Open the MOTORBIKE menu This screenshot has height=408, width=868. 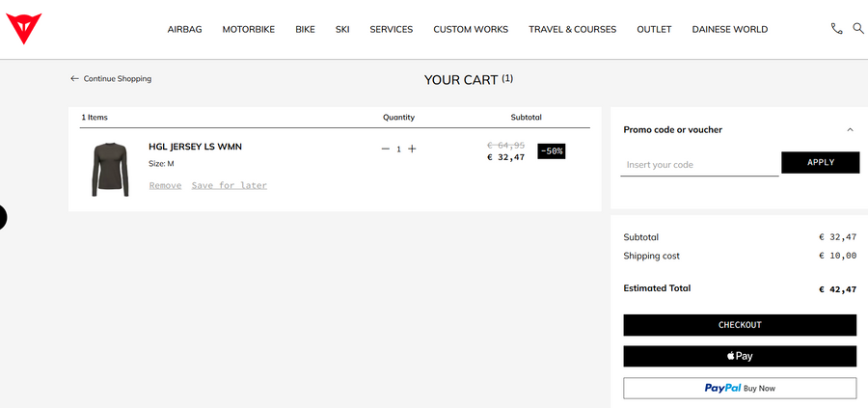click(x=249, y=29)
